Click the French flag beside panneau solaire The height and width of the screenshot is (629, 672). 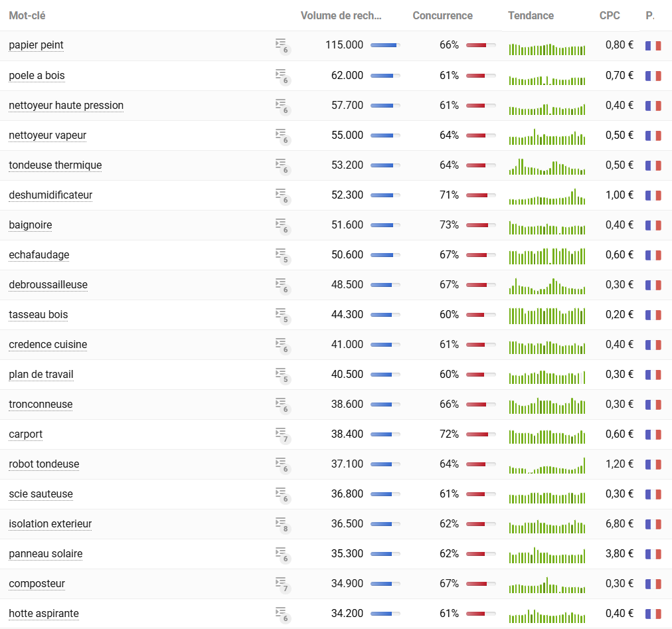pyautogui.click(x=653, y=554)
